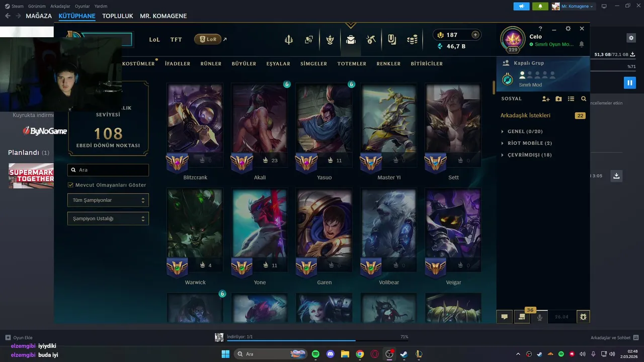Switch to the BİTİRİCİLER tab
644x362 pixels.
tap(427, 64)
